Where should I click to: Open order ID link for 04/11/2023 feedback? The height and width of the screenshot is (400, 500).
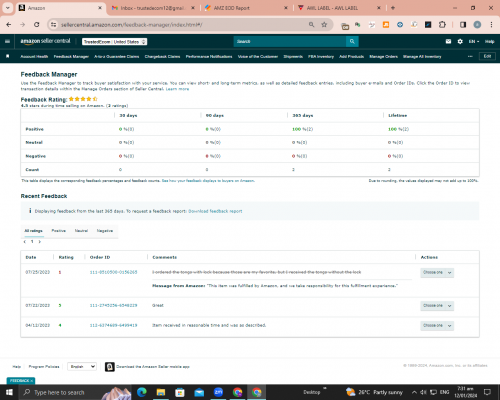coord(113,325)
